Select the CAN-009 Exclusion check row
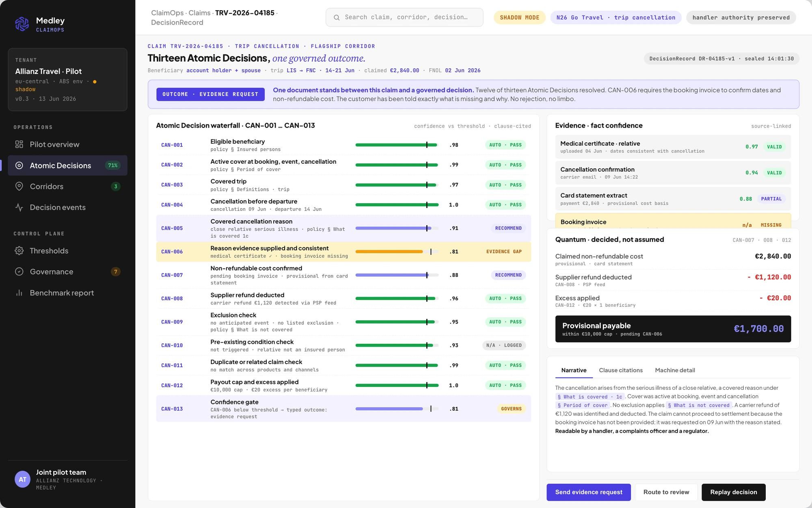The image size is (812, 508). point(343,322)
